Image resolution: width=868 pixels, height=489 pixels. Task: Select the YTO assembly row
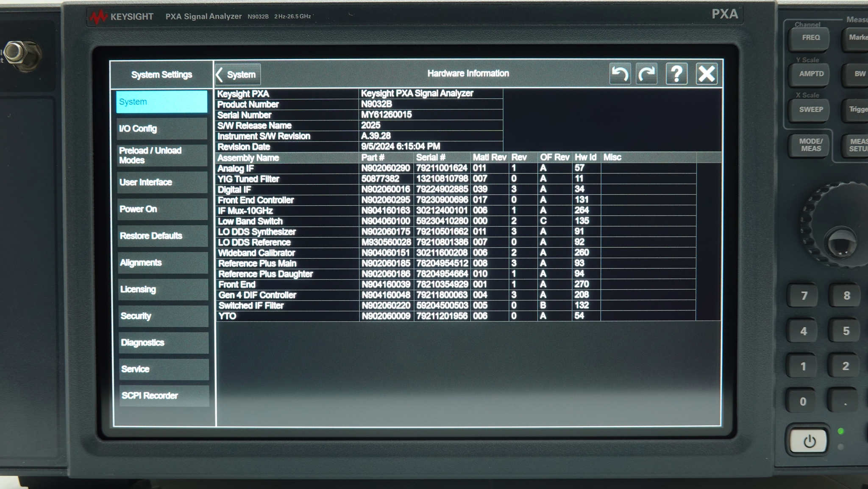[x=456, y=316]
